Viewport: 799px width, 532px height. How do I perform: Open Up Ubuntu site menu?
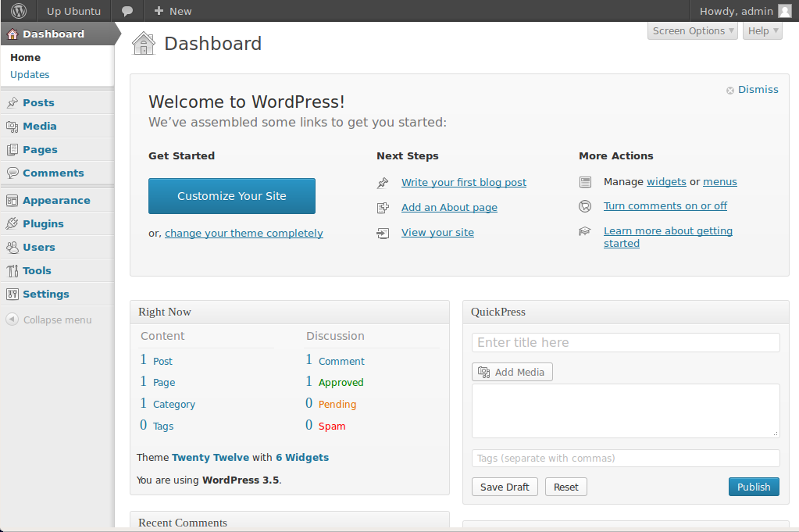[74, 11]
